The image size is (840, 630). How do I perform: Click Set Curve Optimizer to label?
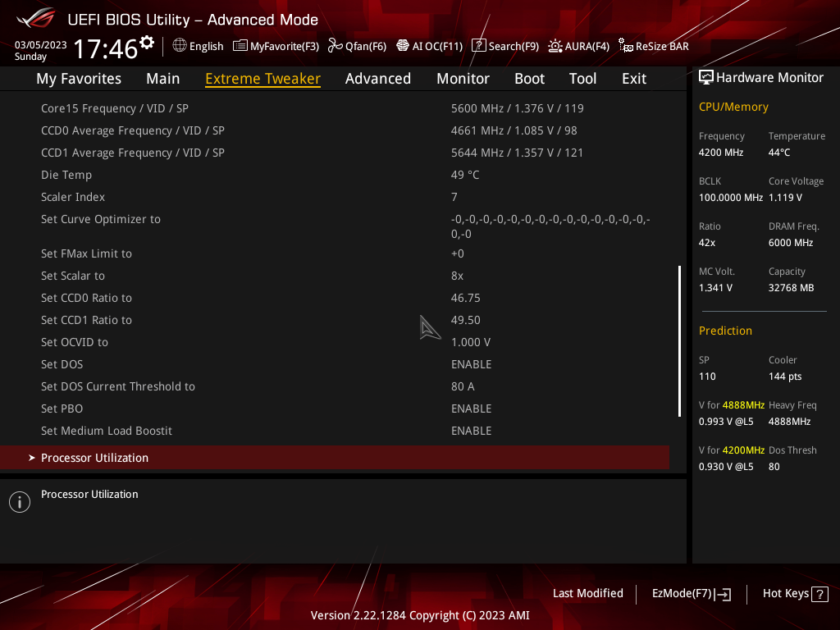point(101,219)
